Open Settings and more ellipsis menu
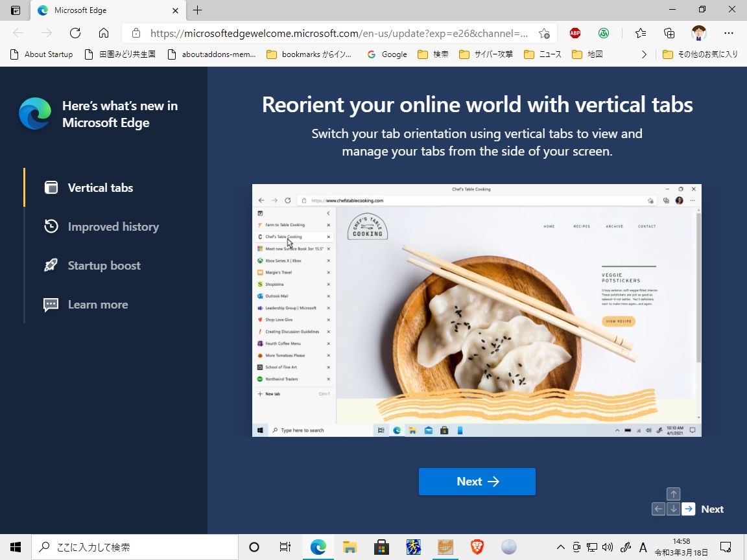 [728, 33]
